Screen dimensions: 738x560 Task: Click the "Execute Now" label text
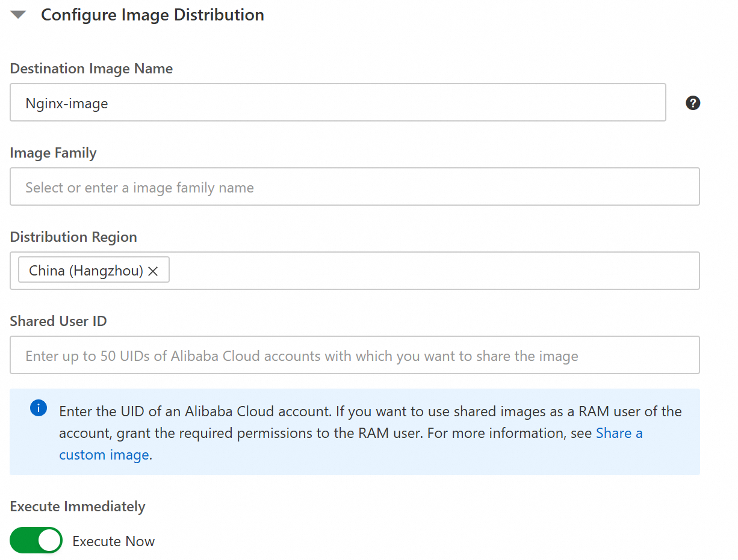113,541
